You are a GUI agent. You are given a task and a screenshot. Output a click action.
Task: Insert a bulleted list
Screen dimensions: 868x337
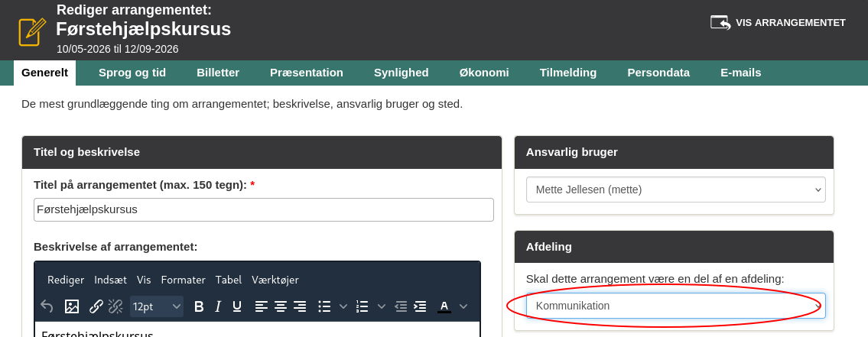(324, 306)
